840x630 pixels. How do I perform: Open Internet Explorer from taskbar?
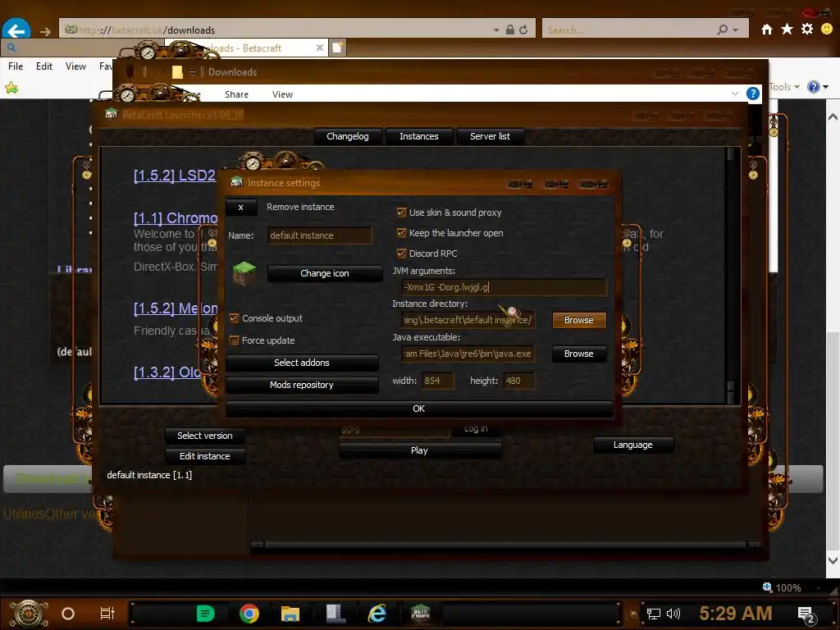pos(377,614)
